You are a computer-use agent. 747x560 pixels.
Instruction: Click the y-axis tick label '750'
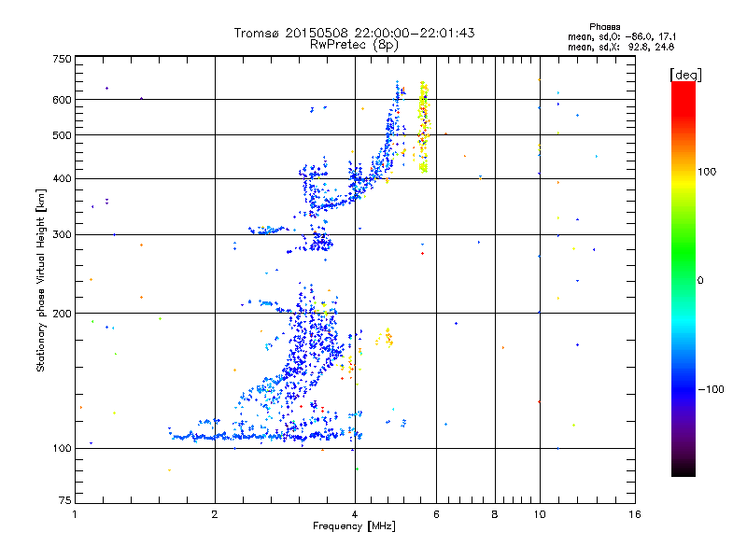tap(62, 59)
